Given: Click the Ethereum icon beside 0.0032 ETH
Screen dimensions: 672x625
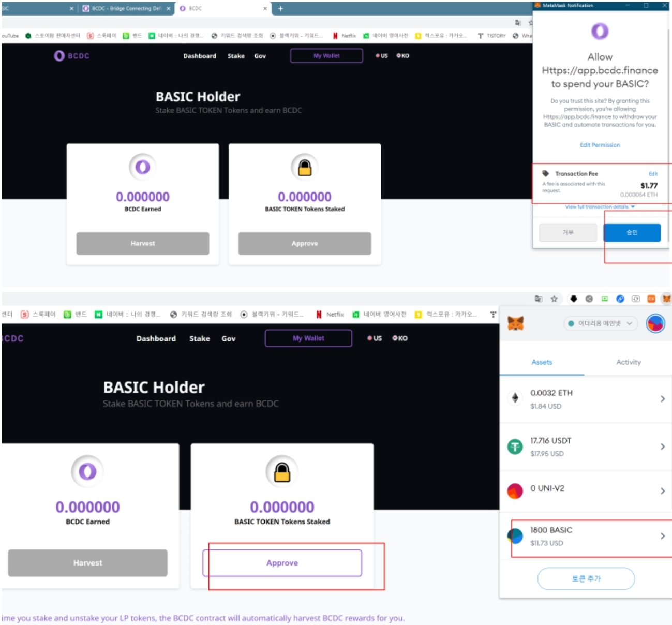Looking at the screenshot, I should click(515, 398).
